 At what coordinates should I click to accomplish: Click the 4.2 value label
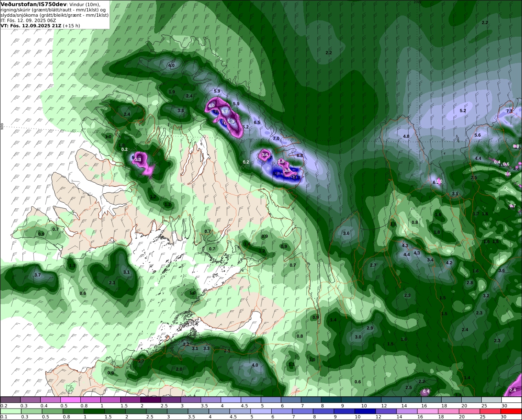point(449,263)
